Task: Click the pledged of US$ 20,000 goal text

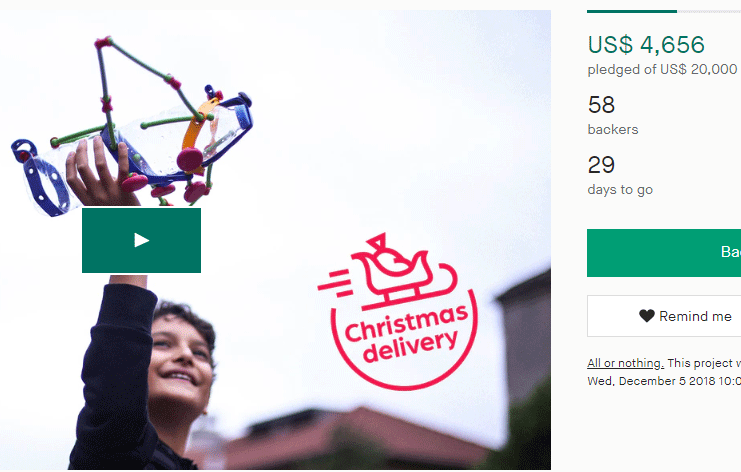Action: tap(662, 69)
